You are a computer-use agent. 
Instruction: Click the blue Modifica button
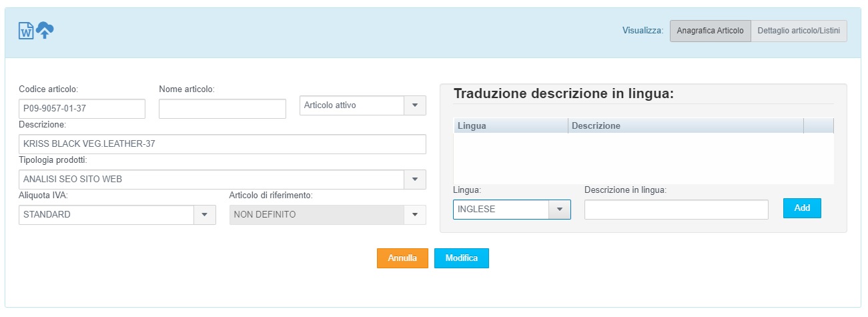click(x=461, y=258)
